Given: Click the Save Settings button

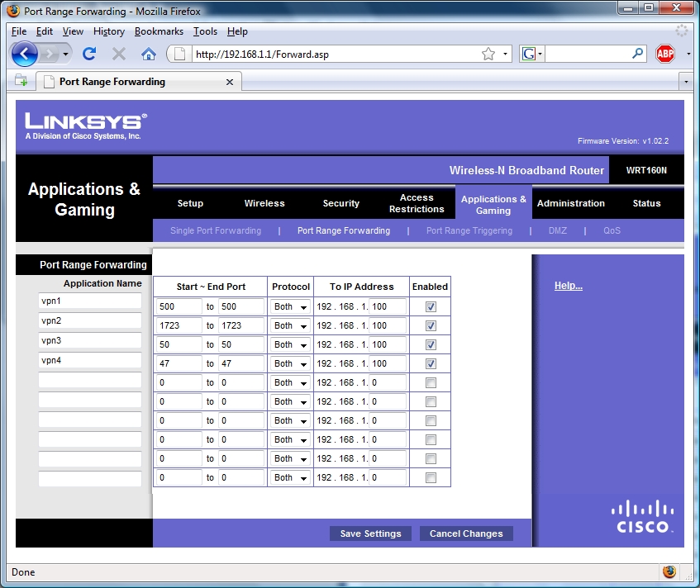Looking at the screenshot, I should tap(370, 533).
